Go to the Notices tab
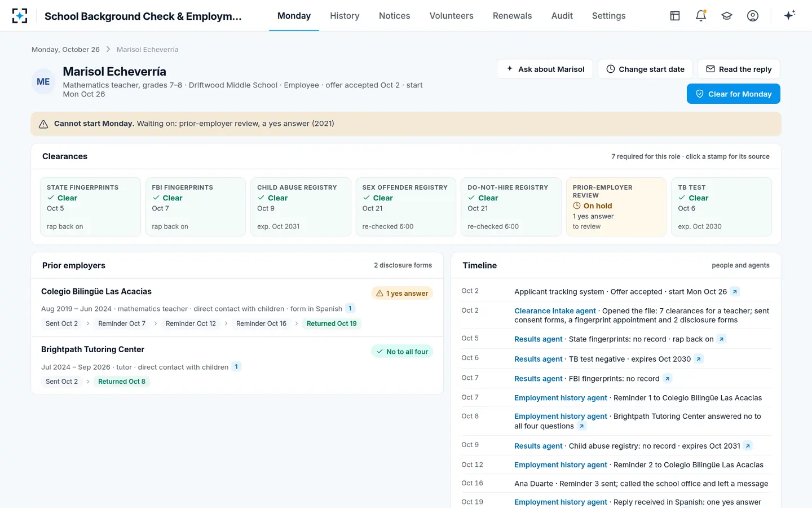This screenshot has height=508, width=812. pyautogui.click(x=394, y=16)
